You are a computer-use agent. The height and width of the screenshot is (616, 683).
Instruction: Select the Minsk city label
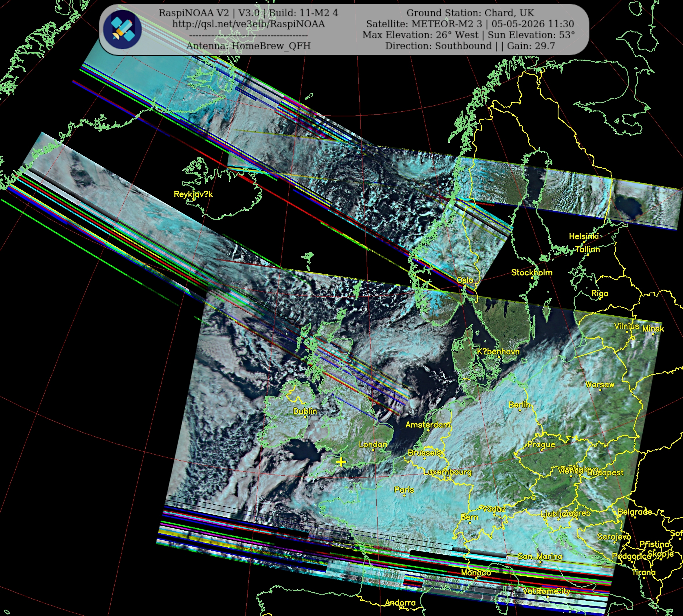[x=653, y=329]
